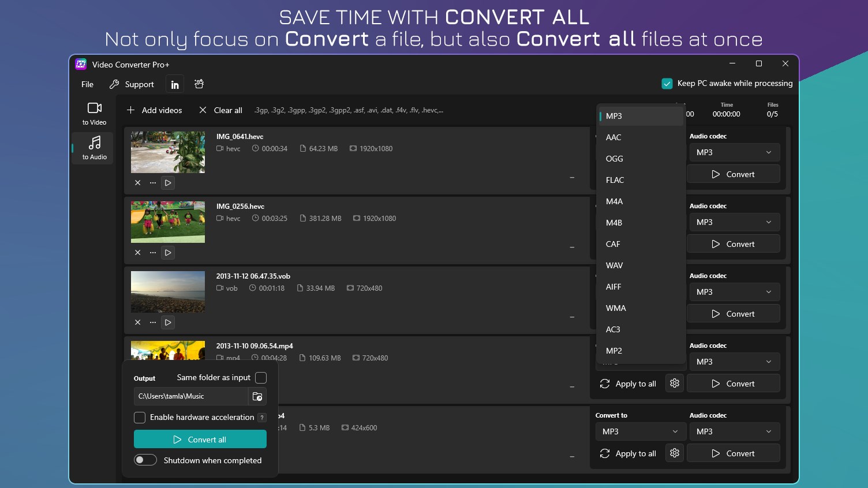The image size is (868, 488).
Task: Apply to all from last row
Action: (628, 453)
